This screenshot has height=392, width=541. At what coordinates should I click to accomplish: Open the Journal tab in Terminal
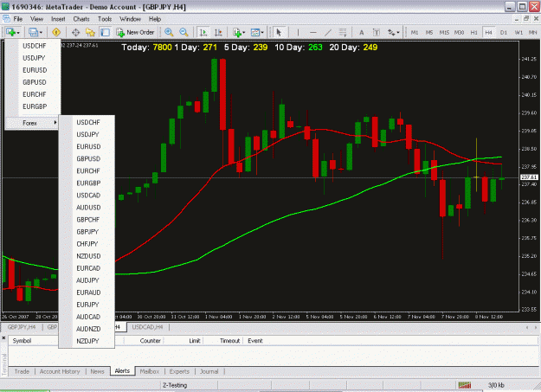point(209,371)
